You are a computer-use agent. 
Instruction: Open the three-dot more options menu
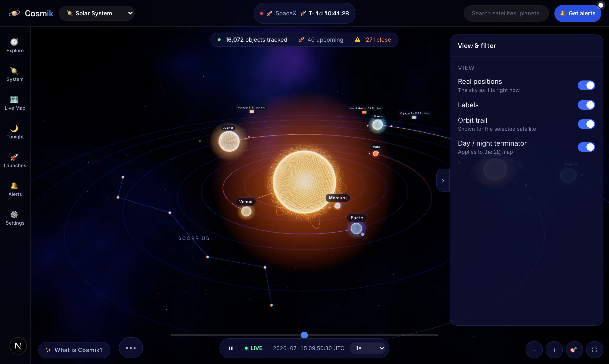coord(131,348)
